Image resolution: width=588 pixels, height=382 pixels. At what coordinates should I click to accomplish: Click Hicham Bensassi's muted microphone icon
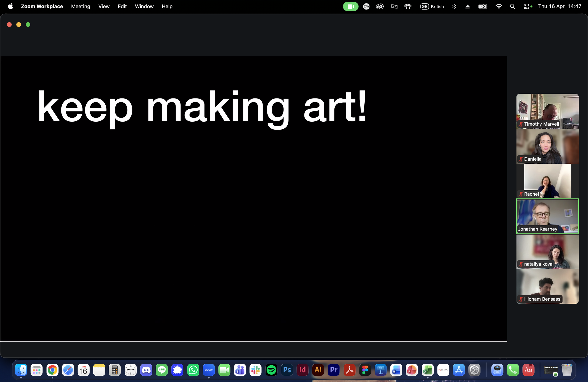point(521,299)
